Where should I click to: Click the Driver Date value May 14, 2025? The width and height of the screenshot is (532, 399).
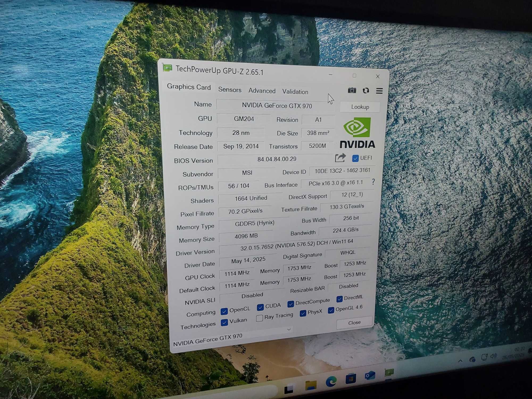248,260
